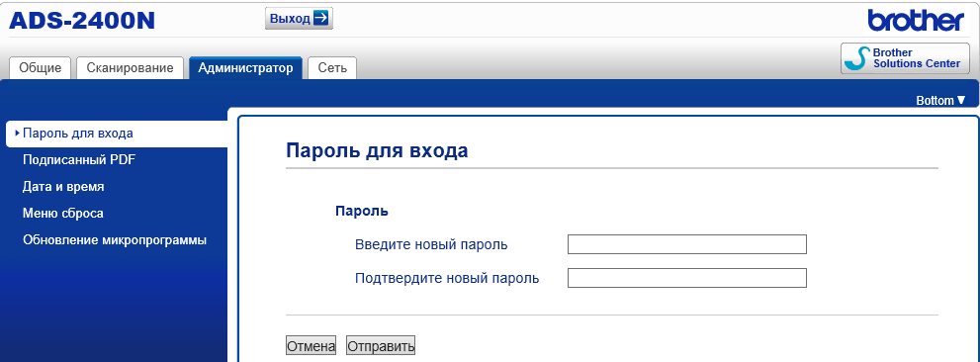
Task: Click the downward triangle next to Bottom
Action: click(x=960, y=100)
